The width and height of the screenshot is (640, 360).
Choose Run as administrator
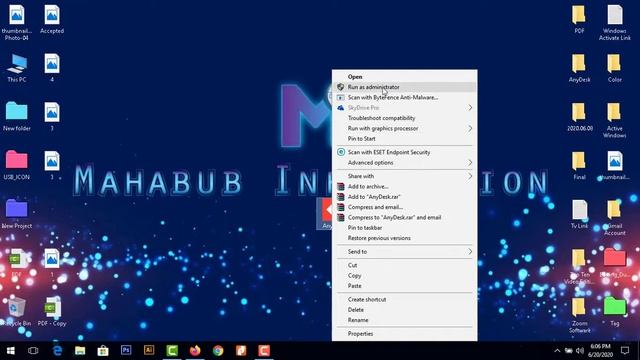coord(404,87)
